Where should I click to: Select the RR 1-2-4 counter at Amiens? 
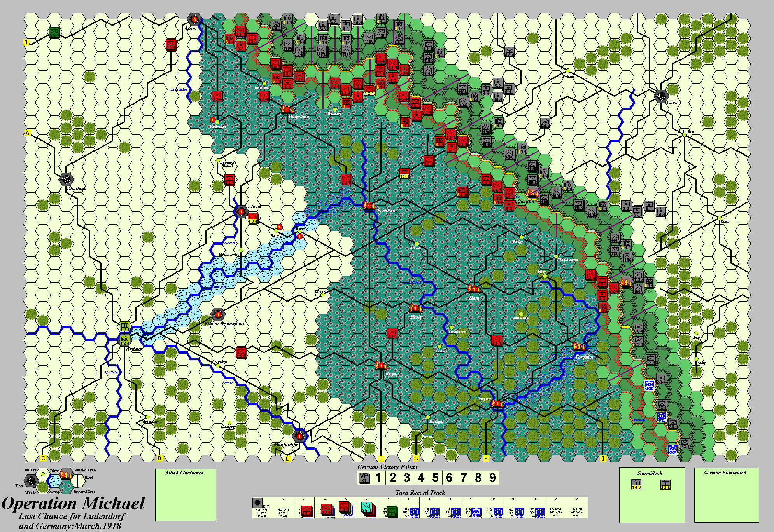point(124,340)
